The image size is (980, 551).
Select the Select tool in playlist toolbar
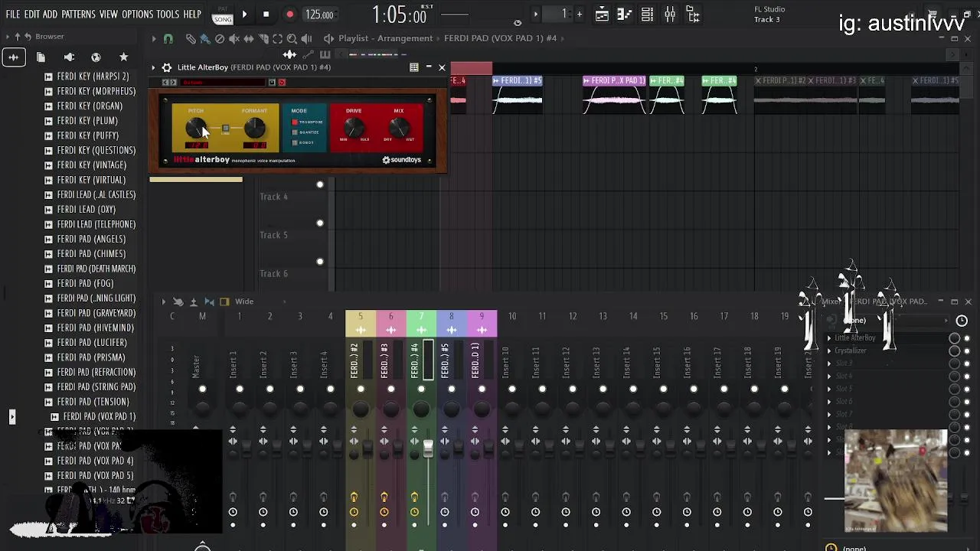coord(278,38)
